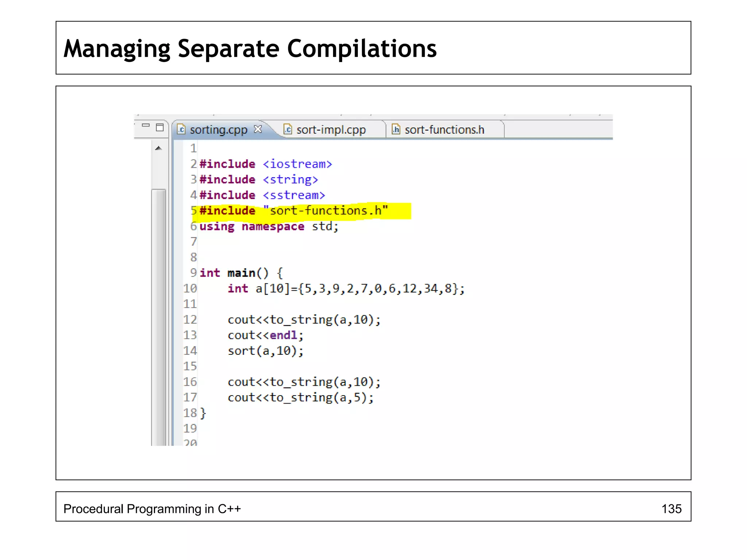Click the Procedural Programming in C++ footer
Screen dimensions: 747x560
click(x=152, y=509)
